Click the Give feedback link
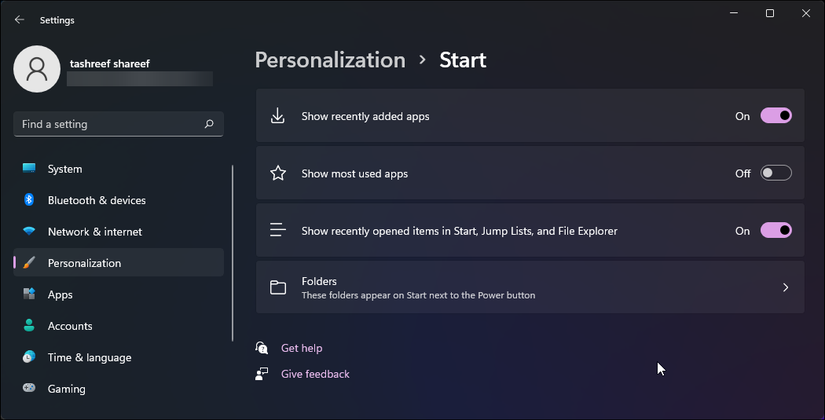Image resolution: width=825 pixels, height=420 pixels. point(315,374)
